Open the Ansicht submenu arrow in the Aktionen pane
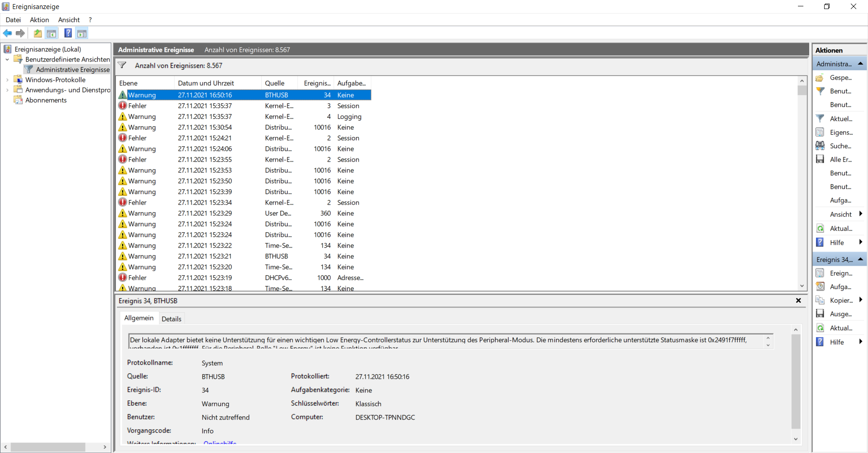Viewport: 868px width, 453px height. pos(861,214)
